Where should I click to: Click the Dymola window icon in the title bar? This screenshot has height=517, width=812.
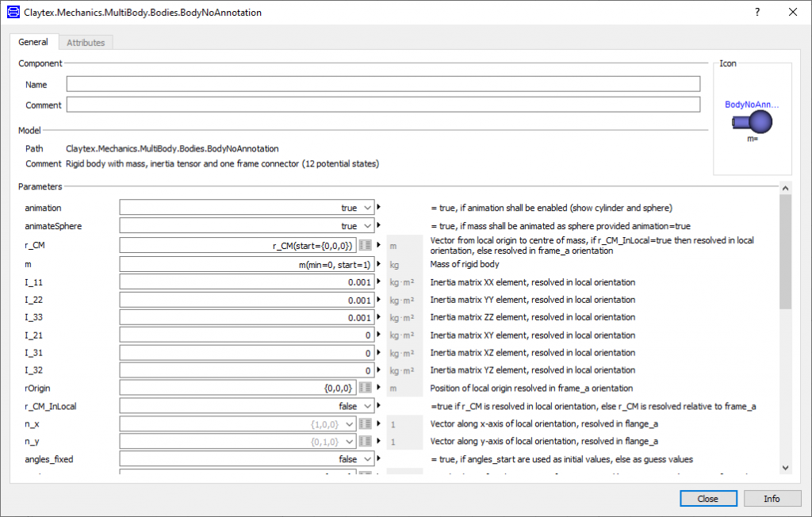13,12
